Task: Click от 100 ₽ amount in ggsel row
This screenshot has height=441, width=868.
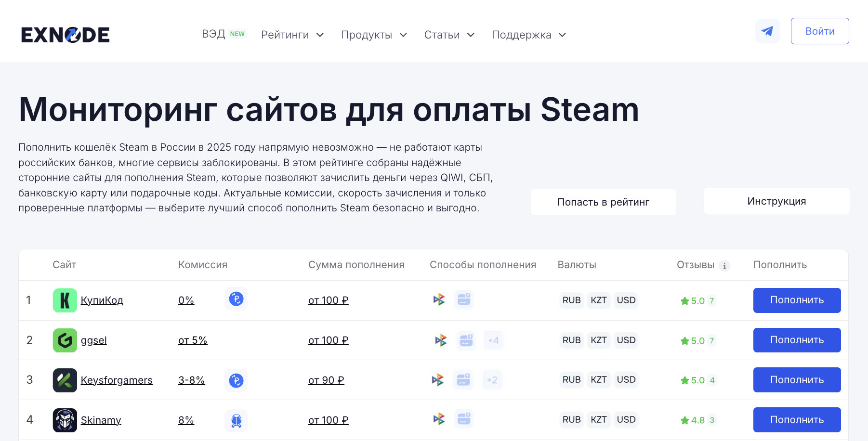Action: pos(329,340)
